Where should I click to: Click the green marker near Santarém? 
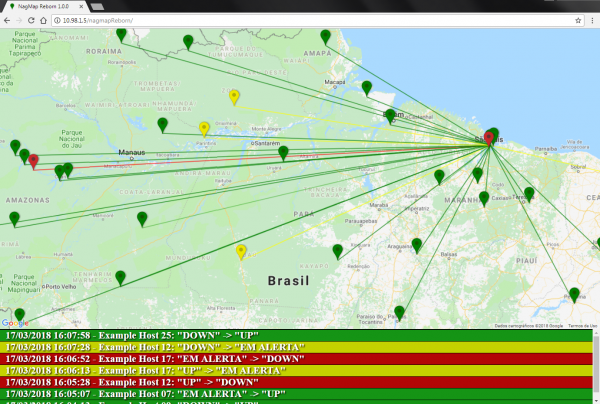pyautogui.click(x=284, y=153)
